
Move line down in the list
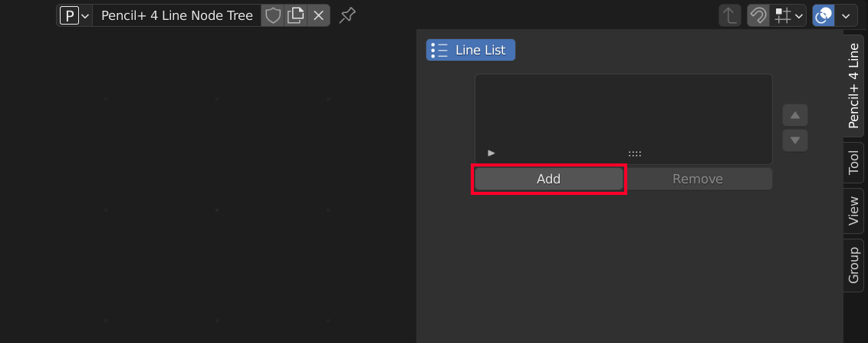pos(795,140)
